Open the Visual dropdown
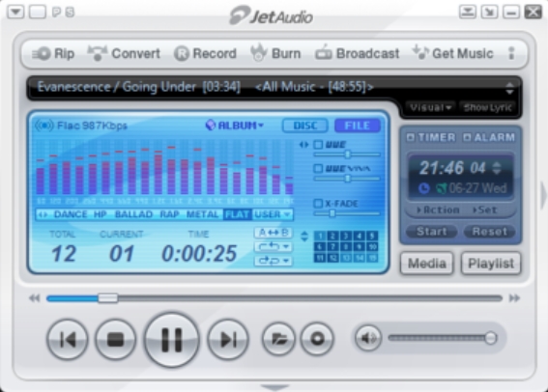This screenshot has width=548, height=392. coord(430,107)
